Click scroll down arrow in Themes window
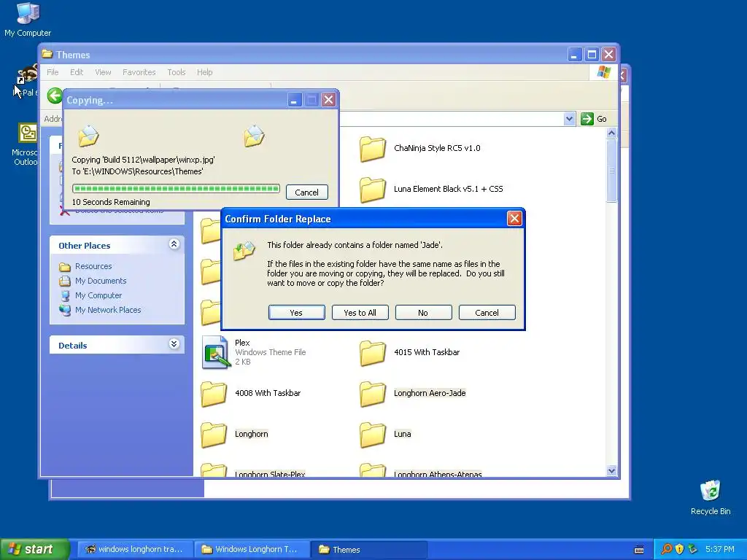This screenshot has width=747, height=560. point(612,470)
